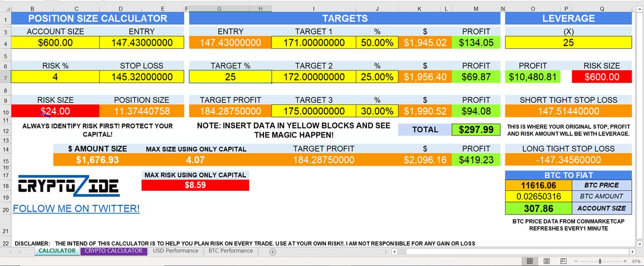Select the $10,480.81 leverage profit cell
This screenshot has height=266, width=644.
(532, 77)
